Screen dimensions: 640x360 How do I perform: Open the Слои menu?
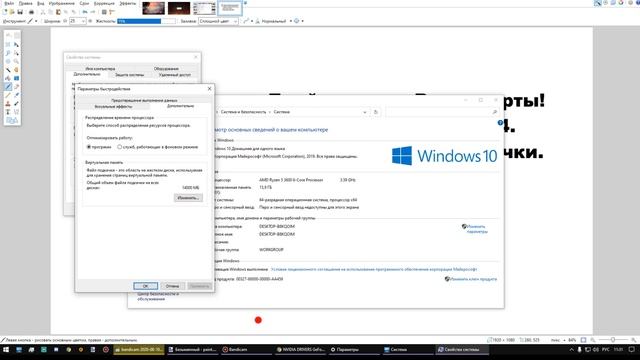point(84,3)
